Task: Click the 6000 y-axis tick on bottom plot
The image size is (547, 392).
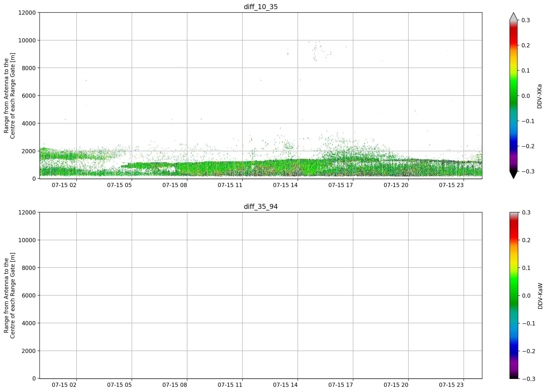Action: pos(29,295)
